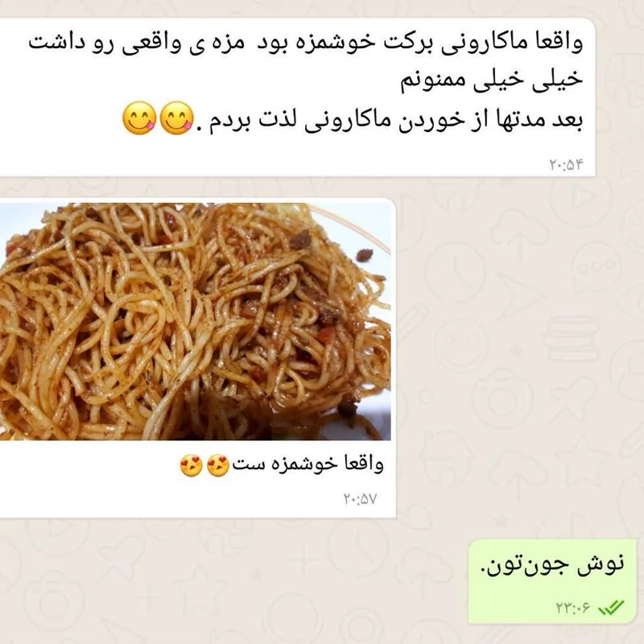The height and width of the screenshot is (644, 644).
Task: Click the photo message bubble's white caption area
Action: pos(197,478)
